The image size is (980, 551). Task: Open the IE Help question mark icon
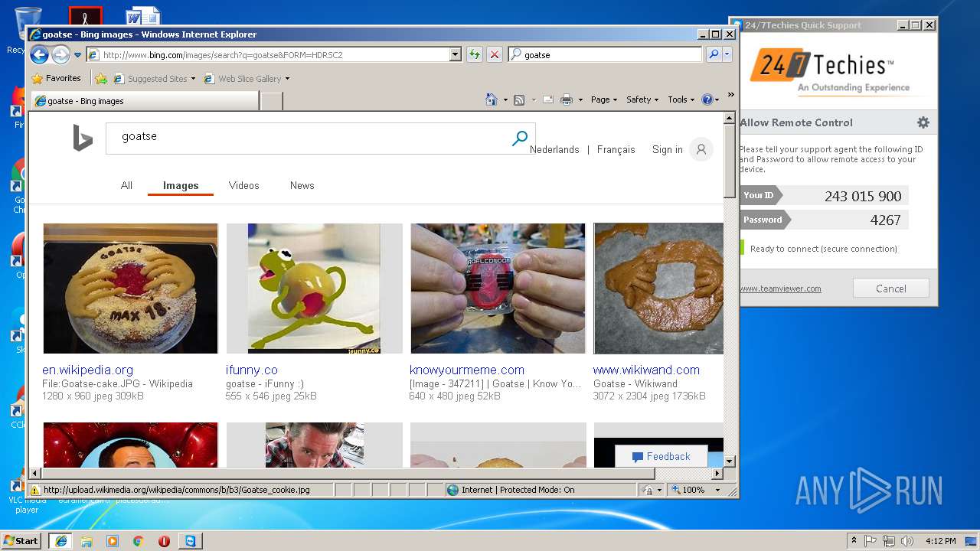coord(707,99)
